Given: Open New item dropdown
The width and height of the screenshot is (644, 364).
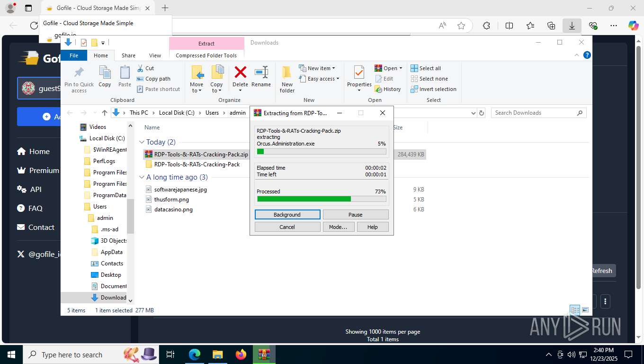Looking at the screenshot, I should point(317,68).
